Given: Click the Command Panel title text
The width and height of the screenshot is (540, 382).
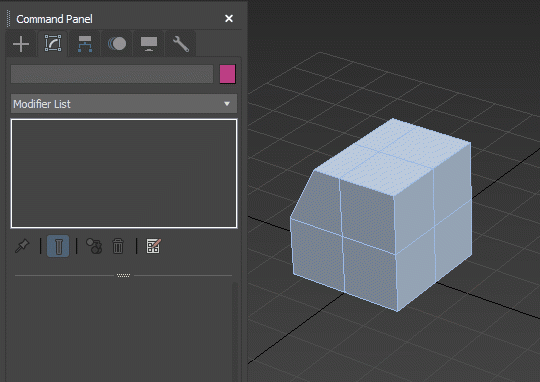Looking at the screenshot, I should [54, 19].
